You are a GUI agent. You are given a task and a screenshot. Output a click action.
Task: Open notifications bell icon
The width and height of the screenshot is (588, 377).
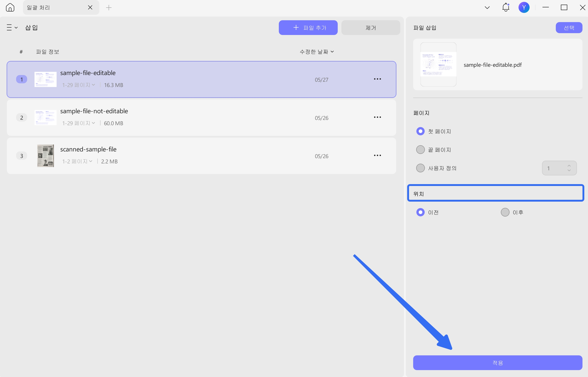[x=506, y=7]
